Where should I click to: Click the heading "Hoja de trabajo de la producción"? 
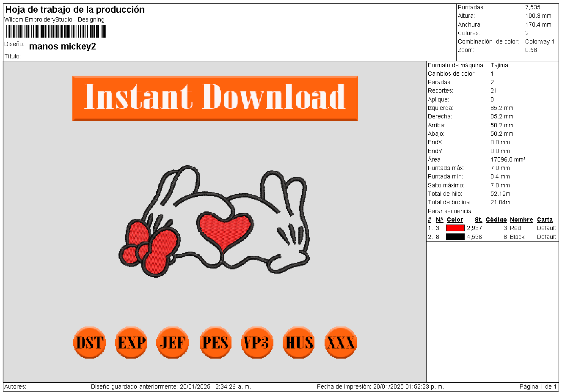[x=75, y=10]
